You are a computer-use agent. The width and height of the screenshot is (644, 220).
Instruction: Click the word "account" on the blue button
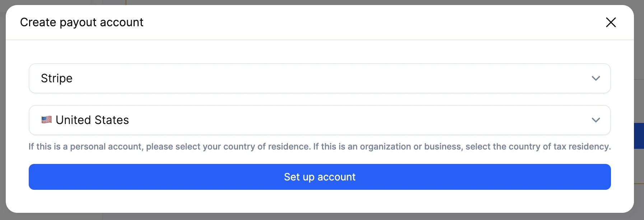click(x=336, y=177)
